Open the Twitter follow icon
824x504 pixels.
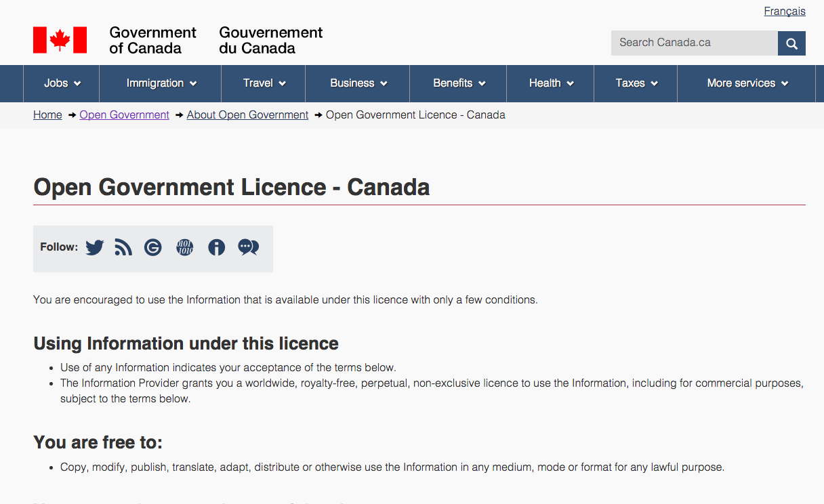coord(95,247)
